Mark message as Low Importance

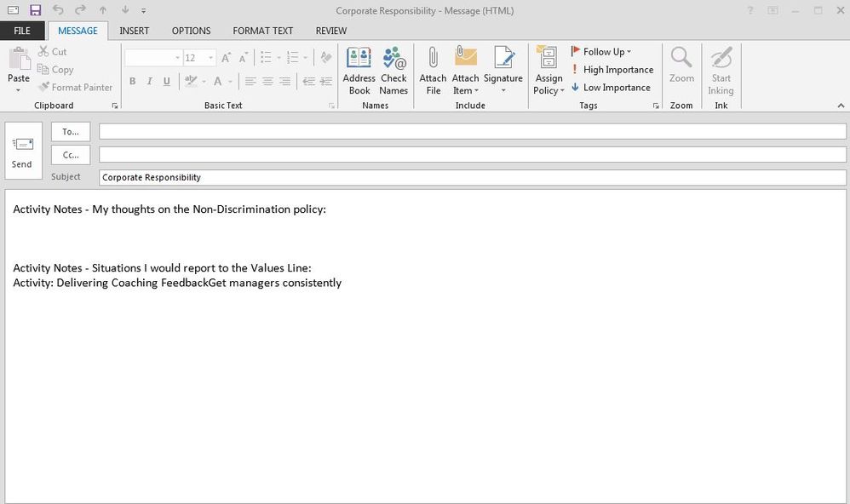[x=611, y=87]
